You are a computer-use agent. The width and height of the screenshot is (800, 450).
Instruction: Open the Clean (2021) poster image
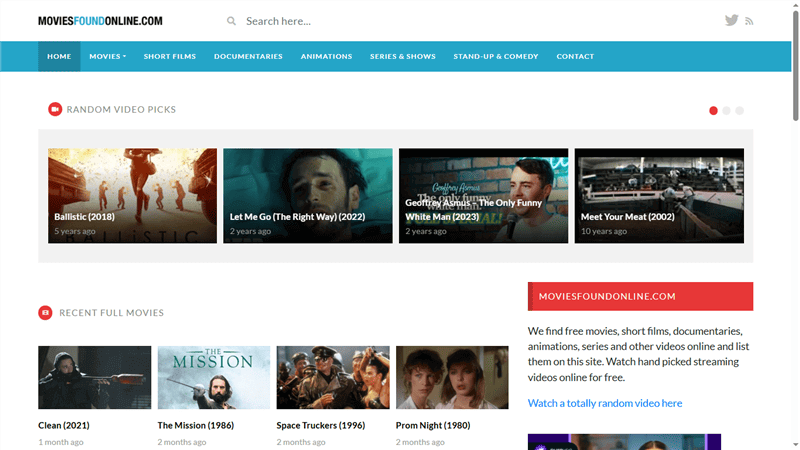pyautogui.click(x=94, y=378)
